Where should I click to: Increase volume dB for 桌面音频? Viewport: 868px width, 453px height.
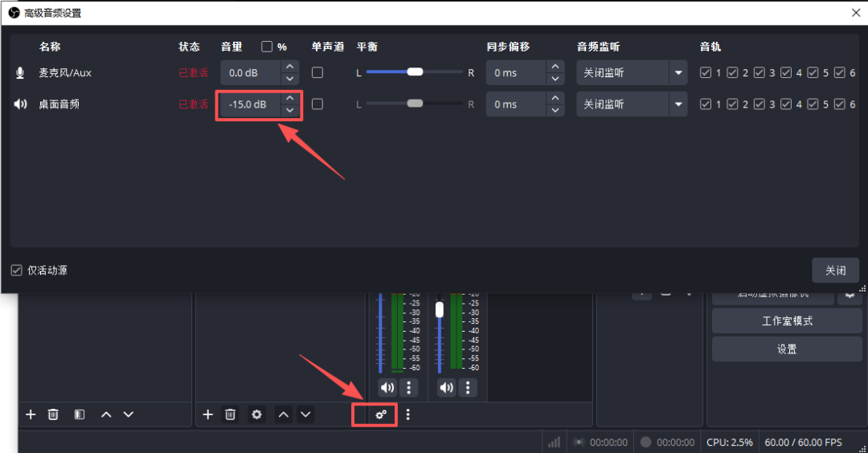290,98
